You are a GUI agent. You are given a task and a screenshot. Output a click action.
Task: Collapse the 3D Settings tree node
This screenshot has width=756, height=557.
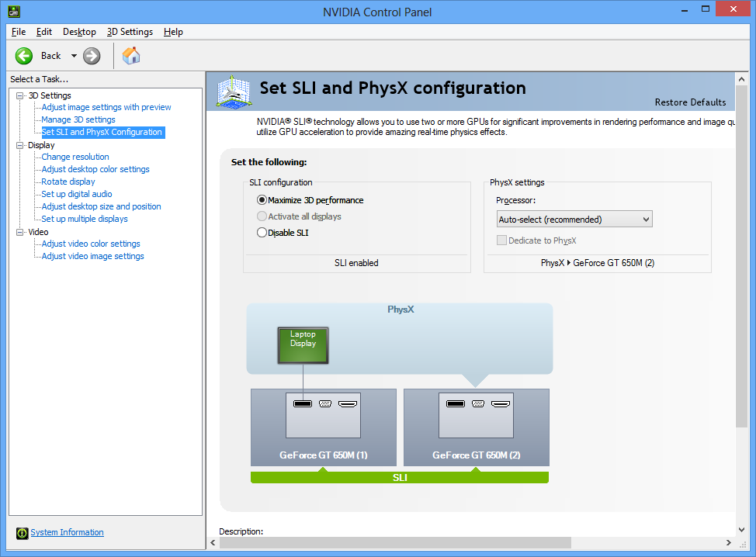(x=19, y=95)
